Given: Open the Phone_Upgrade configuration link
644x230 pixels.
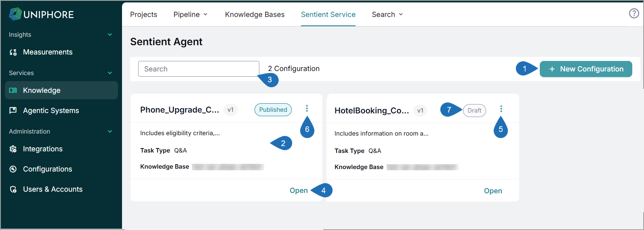Looking at the screenshot, I should click(x=299, y=190).
